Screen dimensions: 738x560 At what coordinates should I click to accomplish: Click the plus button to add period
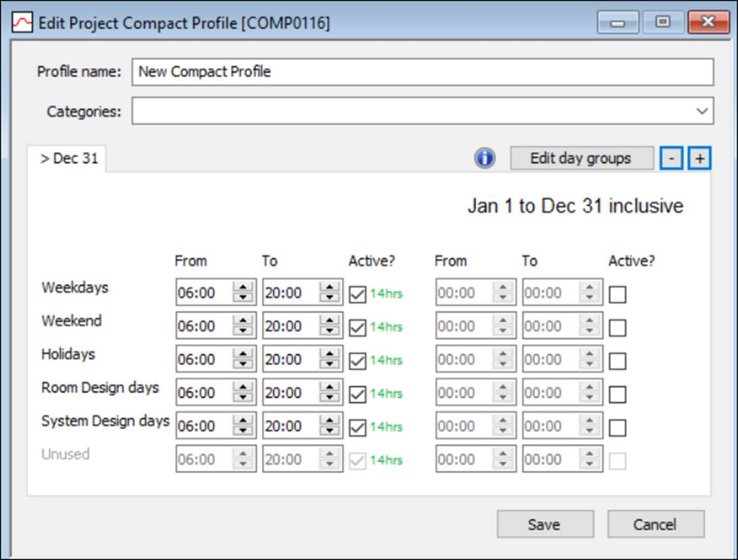point(700,158)
